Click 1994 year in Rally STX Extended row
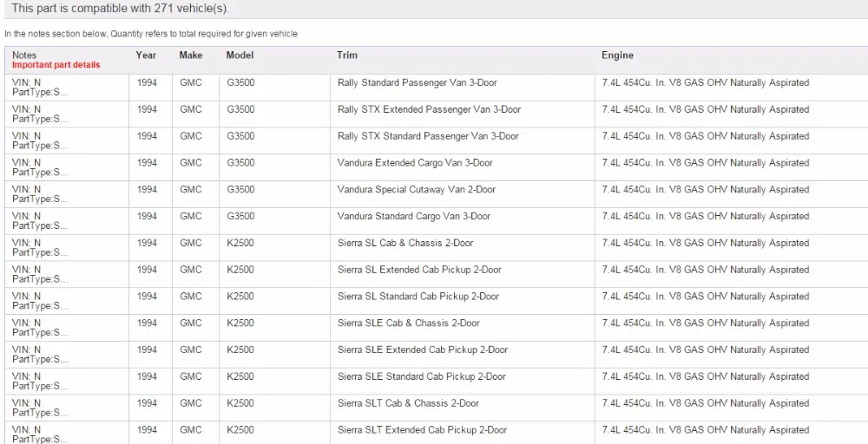Viewport: 868px width, 444px height. coord(147,109)
